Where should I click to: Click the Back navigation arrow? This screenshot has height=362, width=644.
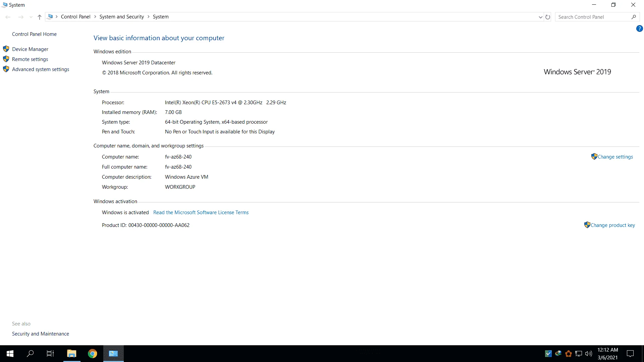coord(8,17)
